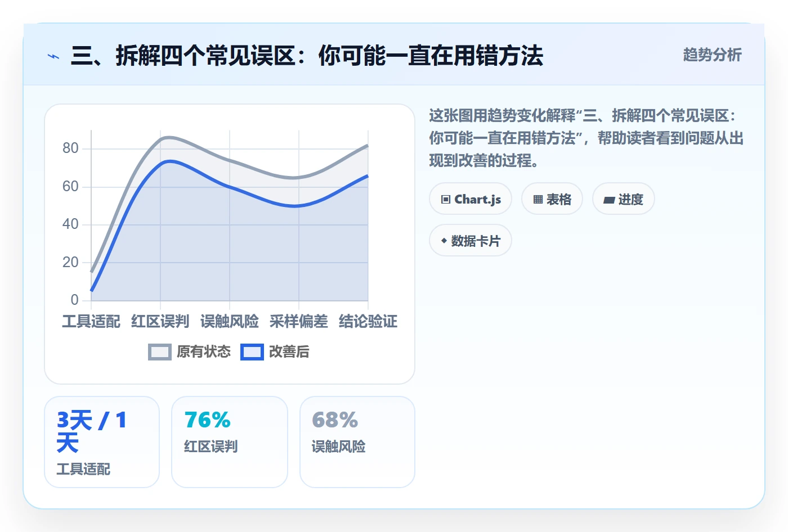Viewport: 788px width, 532px height.
Task: Click the 采样偏差 x-axis label
Action: click(x=299, y=322)
